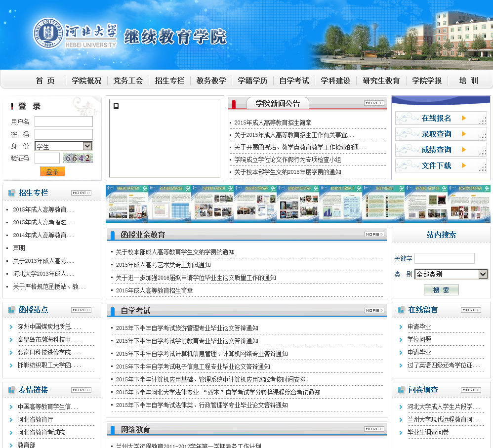Refresh the 6642 captcha image
The image size is (493, 448).
click(x=78, y=158)
